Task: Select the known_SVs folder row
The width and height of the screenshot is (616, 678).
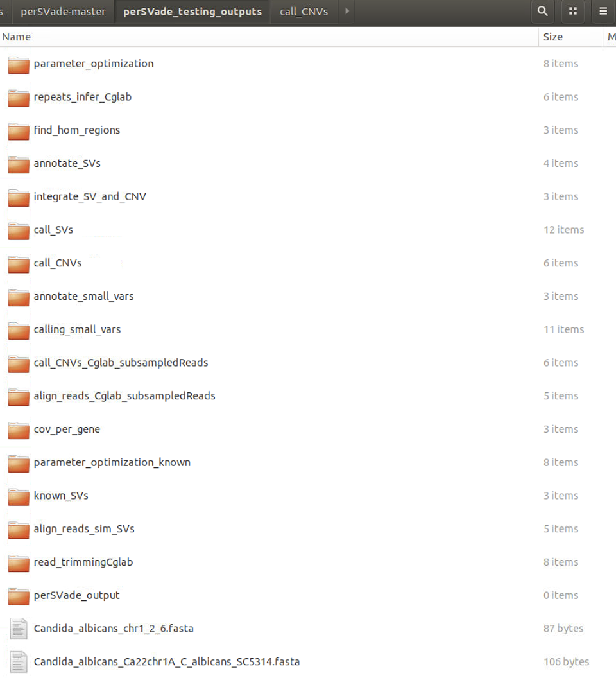Action: 308,496
